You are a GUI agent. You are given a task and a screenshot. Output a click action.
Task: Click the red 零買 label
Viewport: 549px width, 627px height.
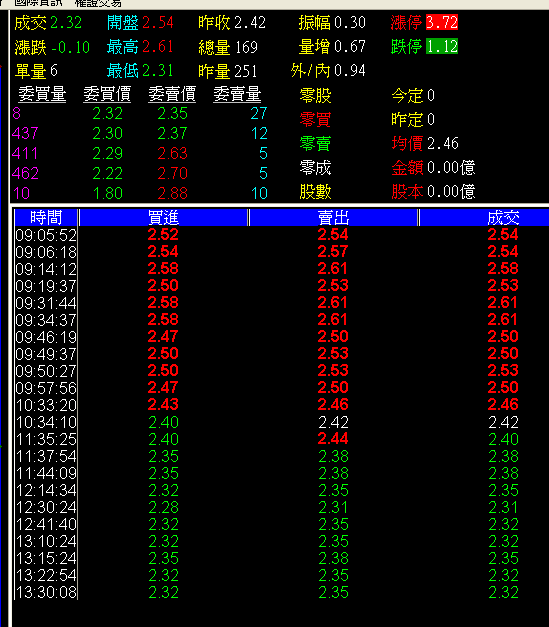(315, 120)
